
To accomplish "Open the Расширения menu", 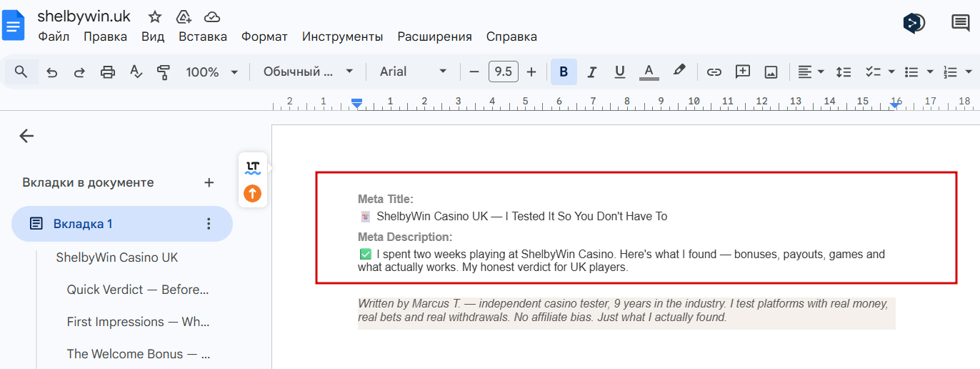I will pos(434,36).
